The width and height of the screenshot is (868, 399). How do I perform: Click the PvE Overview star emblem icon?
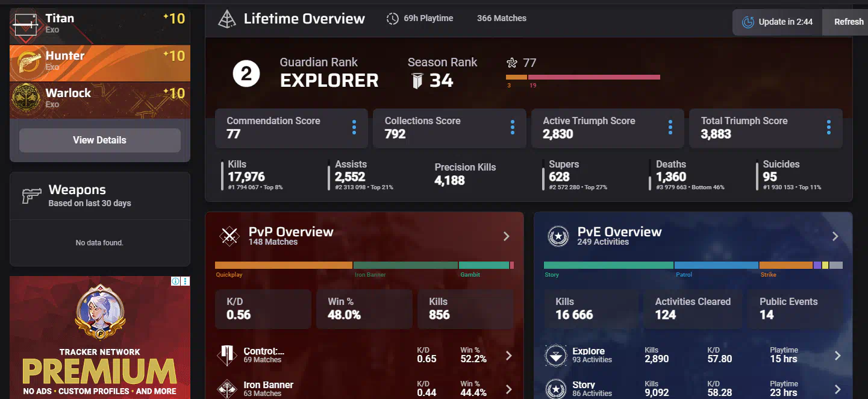coord(558,236)
